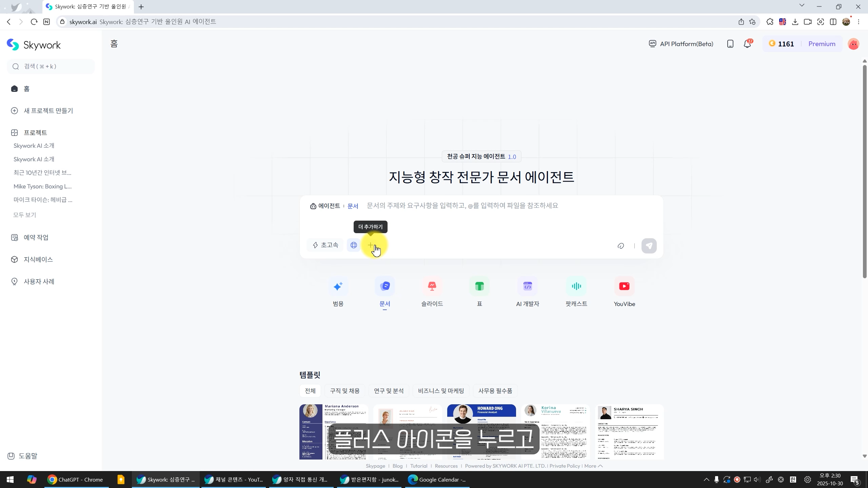Click the share icon in address bar
Screen dimensions: 868x488
pos(741,22)
